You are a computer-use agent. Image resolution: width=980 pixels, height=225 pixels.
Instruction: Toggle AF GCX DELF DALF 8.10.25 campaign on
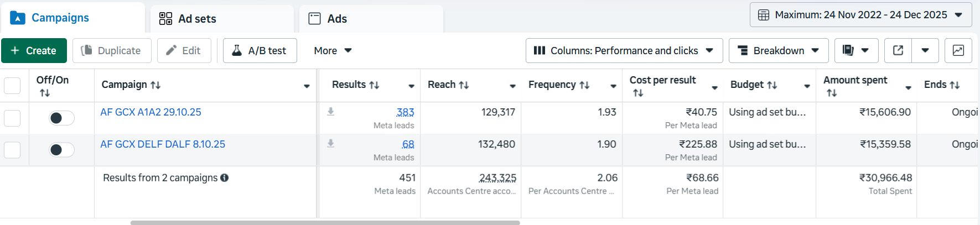pyautogui.click(x=61, y=150)
